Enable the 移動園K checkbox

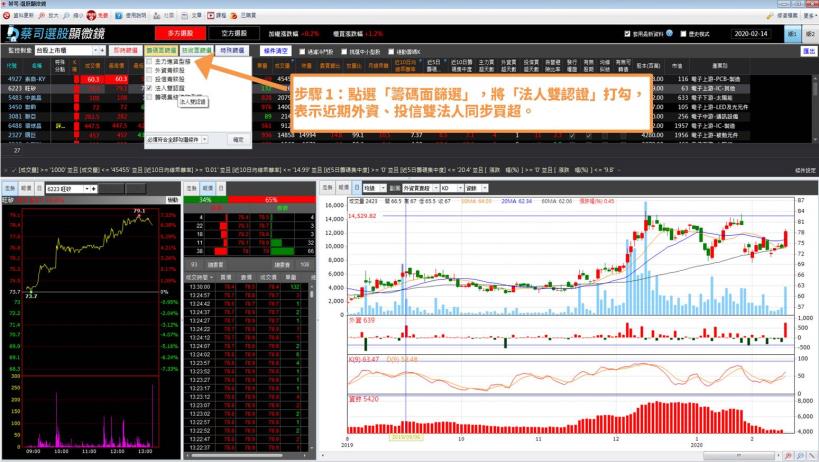(391, 52)
